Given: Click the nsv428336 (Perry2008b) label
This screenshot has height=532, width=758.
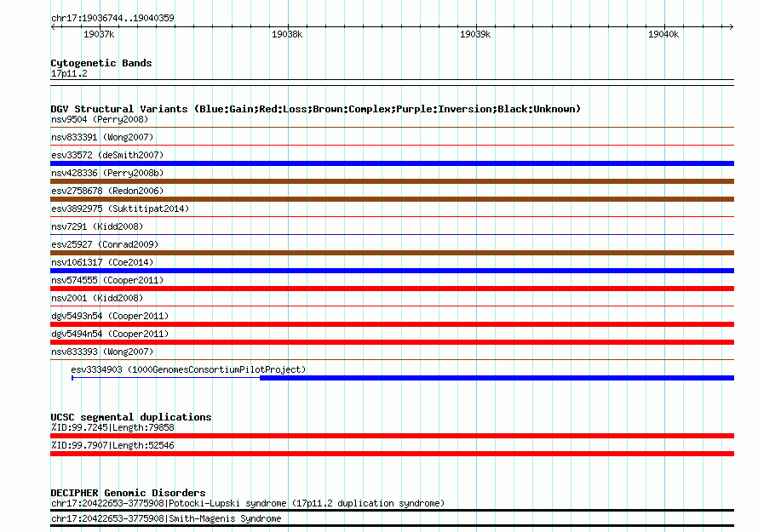Looking at the screenshot, I should 107,173.
